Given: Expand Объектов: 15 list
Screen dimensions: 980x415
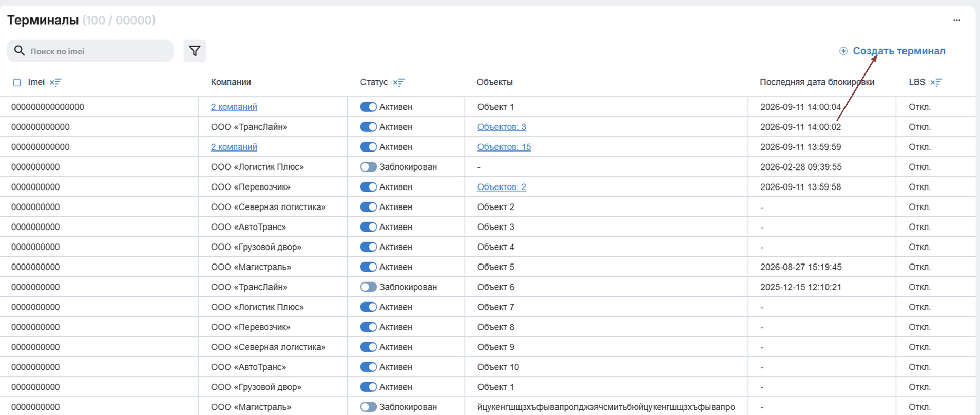Looking at the screenshot, I should coord(504,147).
